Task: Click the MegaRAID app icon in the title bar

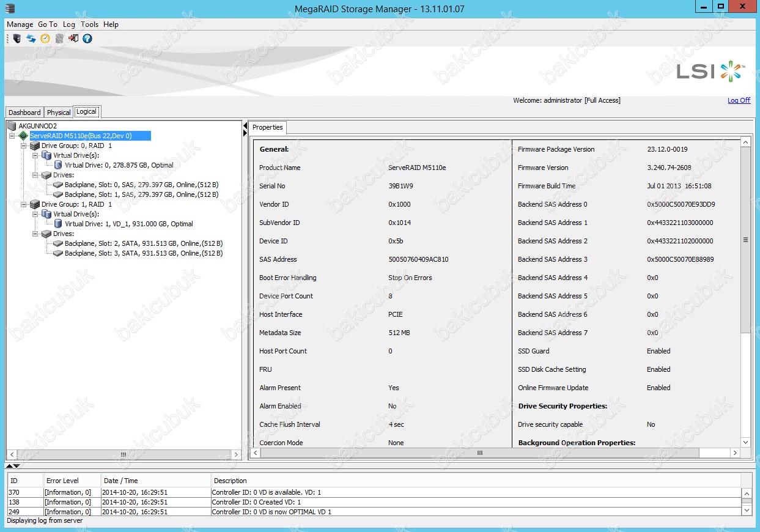Action: click(10, 8)
